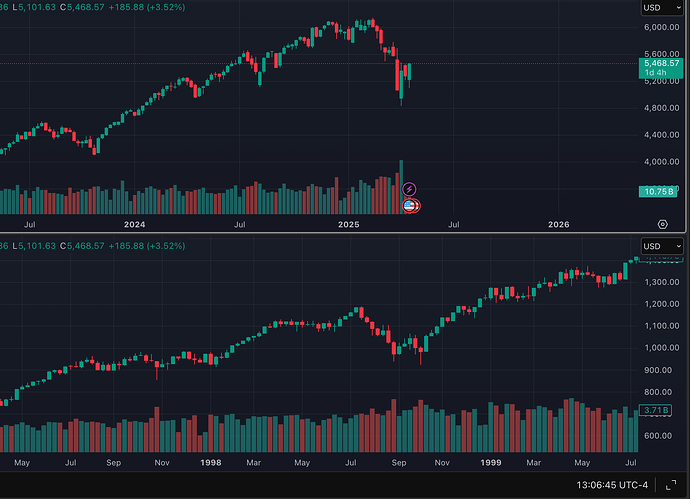Screen dimensions: 690x499
Task: Click the 2026 label on the time axis
Action: click(x=559, y=225)
